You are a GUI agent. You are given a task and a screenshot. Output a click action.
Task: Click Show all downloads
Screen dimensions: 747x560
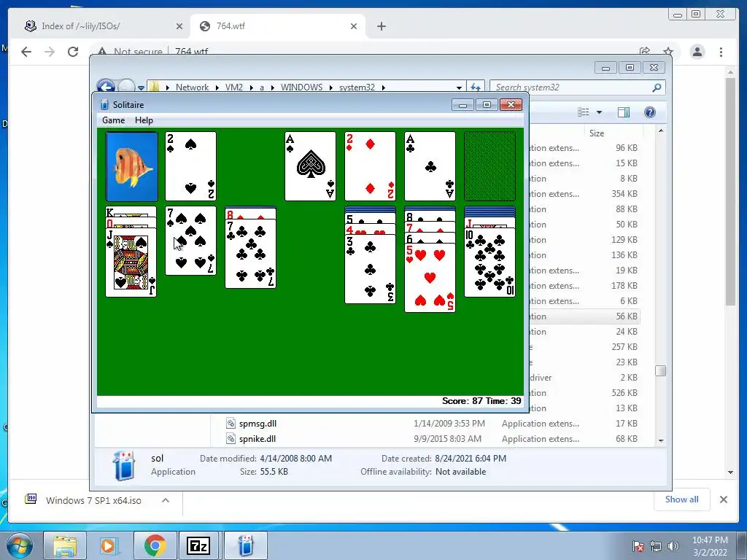682,499
